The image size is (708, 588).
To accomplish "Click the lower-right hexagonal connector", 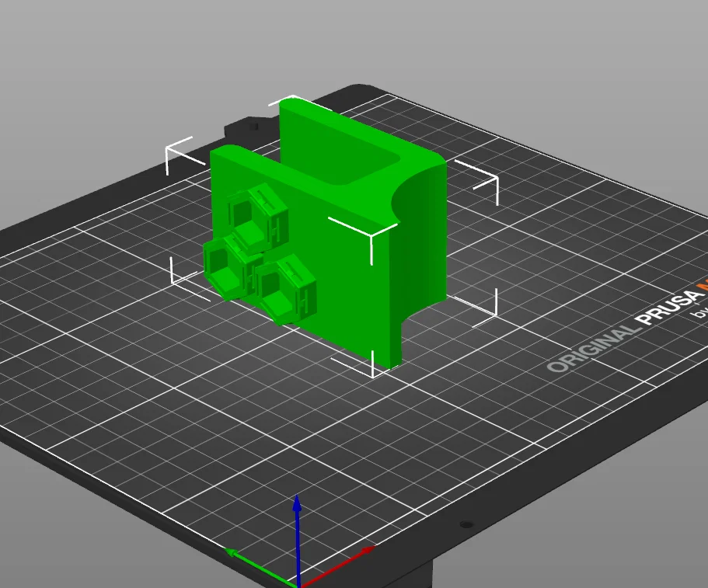I will pos(285,289).
